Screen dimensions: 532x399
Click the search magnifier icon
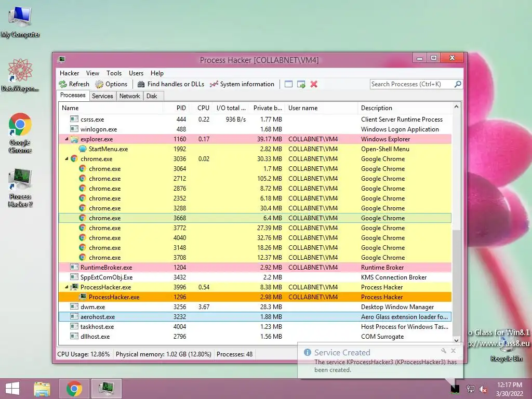(458, 84)
